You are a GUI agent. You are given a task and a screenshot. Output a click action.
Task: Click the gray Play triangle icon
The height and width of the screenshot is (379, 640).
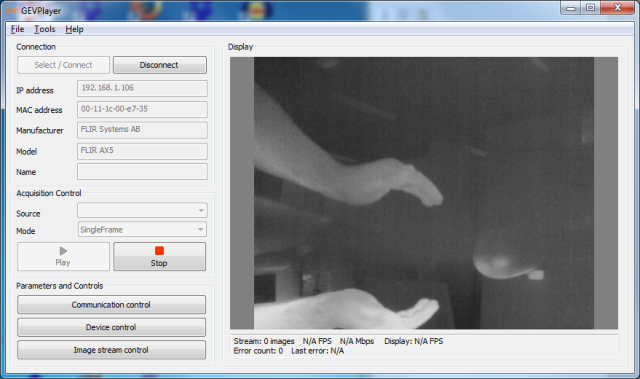click(63, 251)
